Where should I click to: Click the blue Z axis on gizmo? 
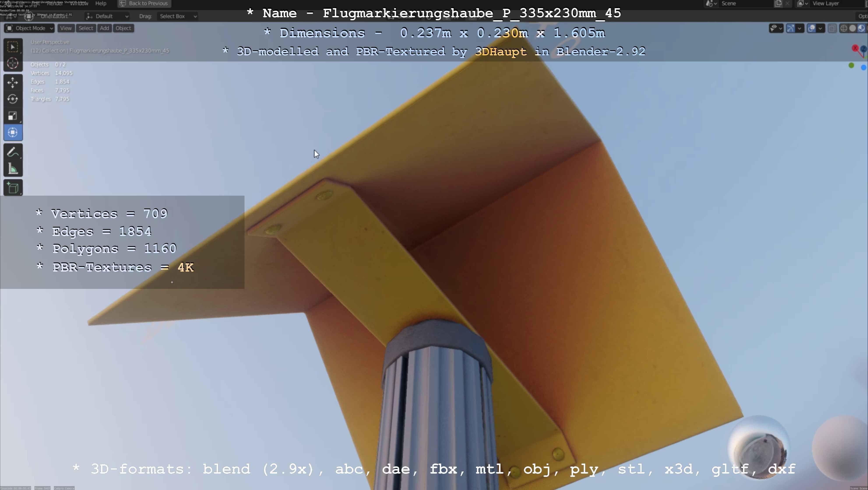click(864, 49)
